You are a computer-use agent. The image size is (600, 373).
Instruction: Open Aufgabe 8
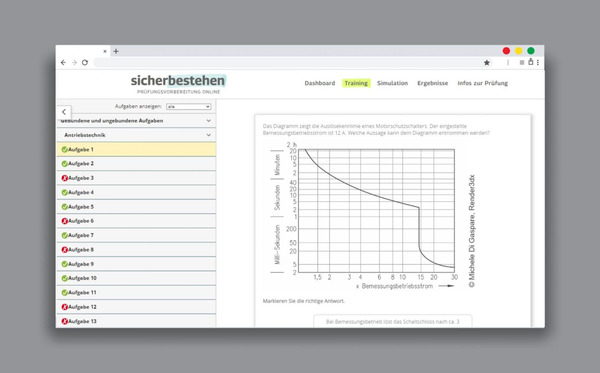pos(136,249)
